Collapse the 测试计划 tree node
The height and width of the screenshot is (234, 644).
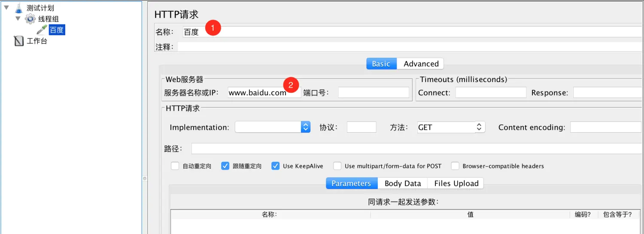coord(6,7)
